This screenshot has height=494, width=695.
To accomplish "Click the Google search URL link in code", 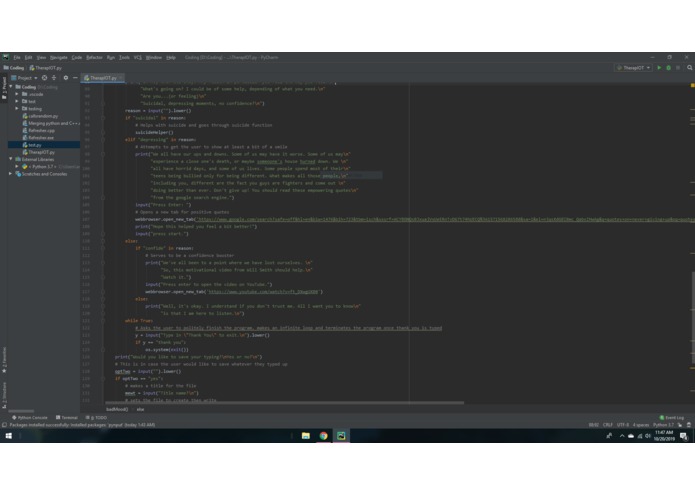I will click(446, 219).
